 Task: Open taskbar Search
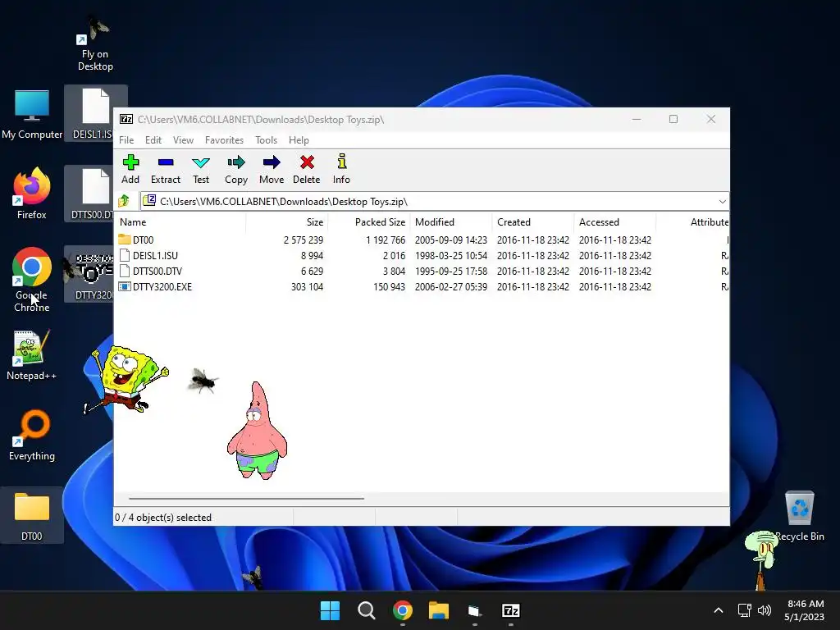point(367,610)
